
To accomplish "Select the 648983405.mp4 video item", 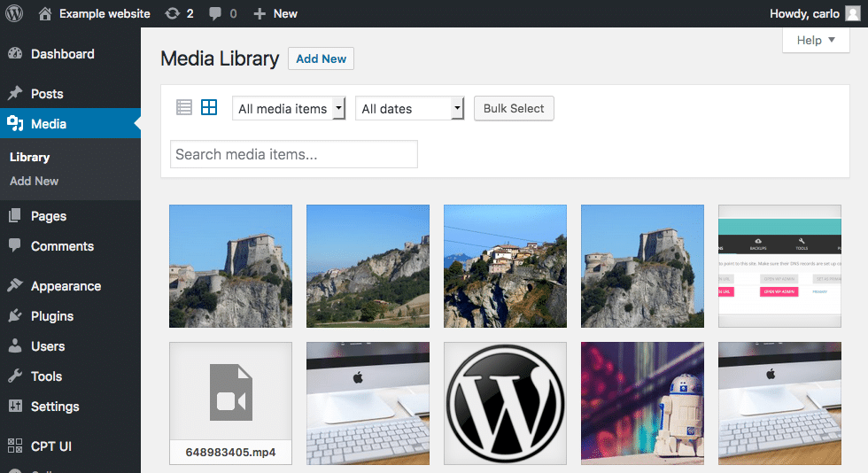I will tap(231, 403).
